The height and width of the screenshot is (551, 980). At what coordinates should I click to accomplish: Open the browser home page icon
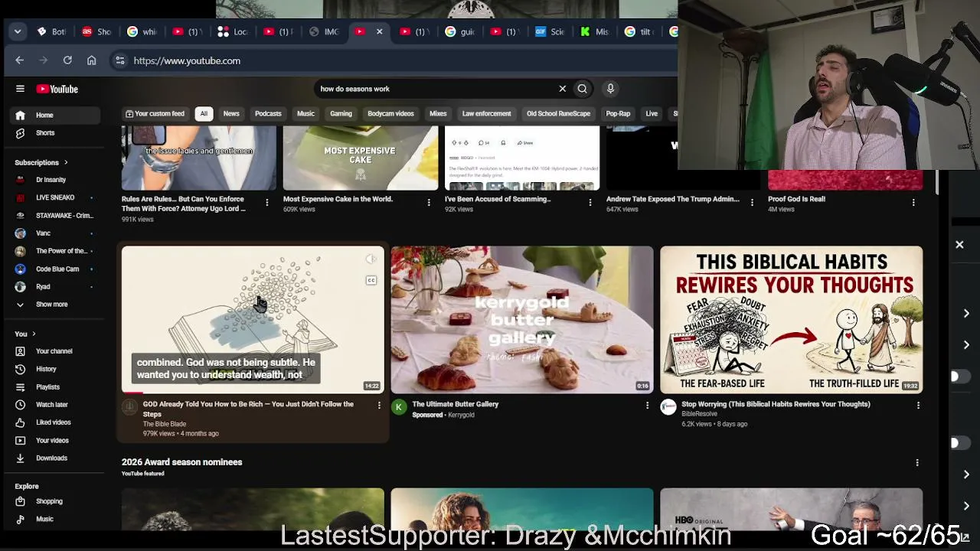coord(91,60)
